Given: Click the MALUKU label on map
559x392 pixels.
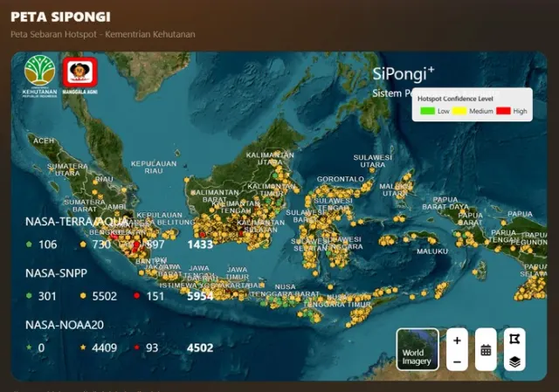Looking at the screenshot, I should [x=432, y=251].
